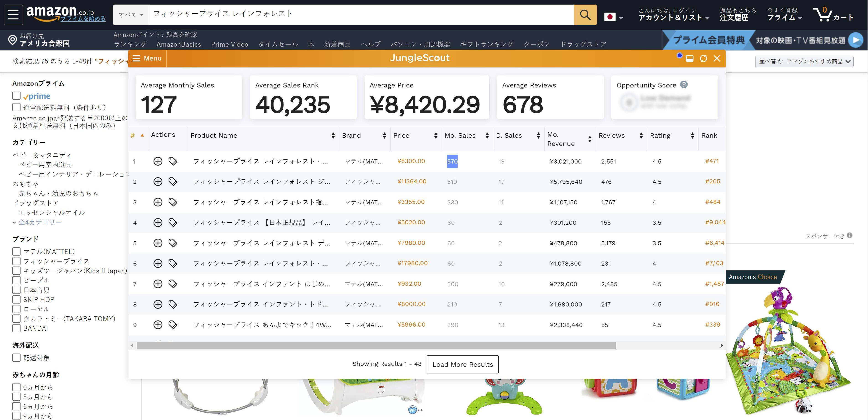Image resolution: width=868 pixels, height=420 pixels.
Task: Add row 8 product to tracker
Action: click(x=158, y=304)
